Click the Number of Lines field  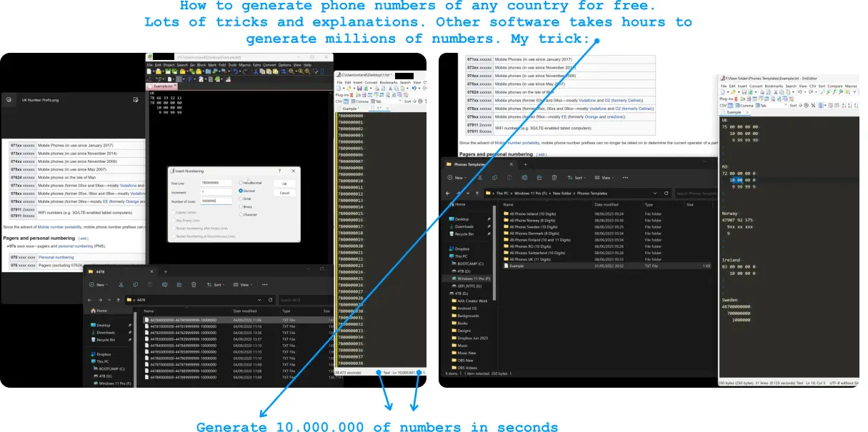(216, 201)
